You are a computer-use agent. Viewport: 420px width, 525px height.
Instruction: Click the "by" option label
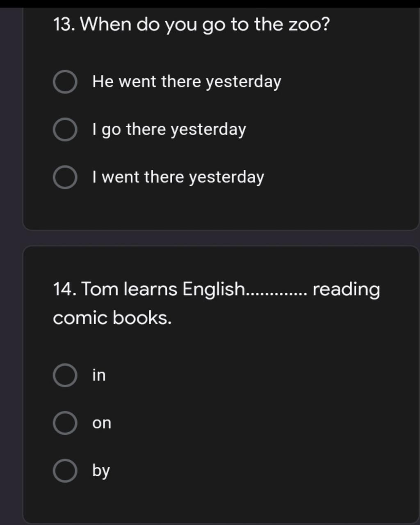pyautogui.click(x=101, y=471)
